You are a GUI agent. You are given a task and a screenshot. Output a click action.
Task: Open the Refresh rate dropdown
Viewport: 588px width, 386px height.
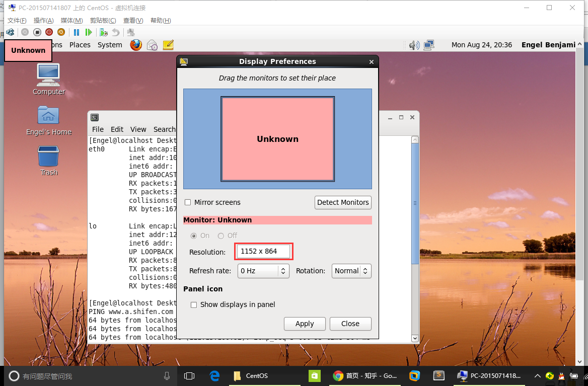point(263,271)
